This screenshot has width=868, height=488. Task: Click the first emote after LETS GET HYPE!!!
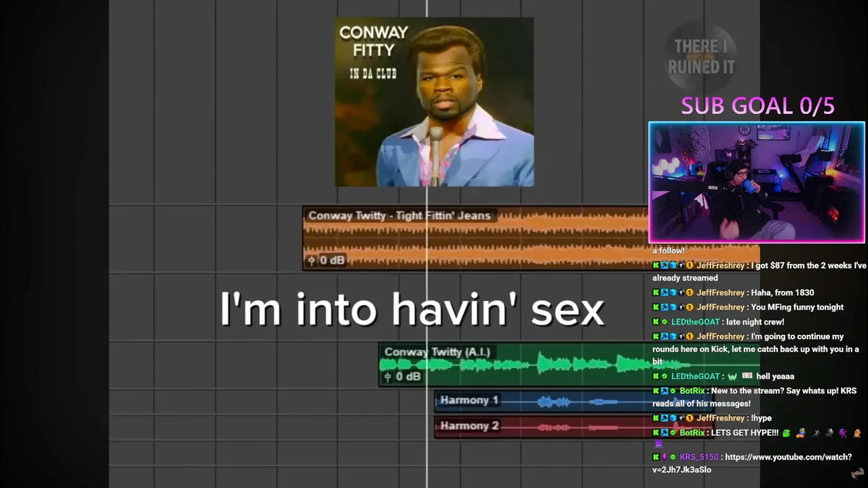tap(787, 432)
